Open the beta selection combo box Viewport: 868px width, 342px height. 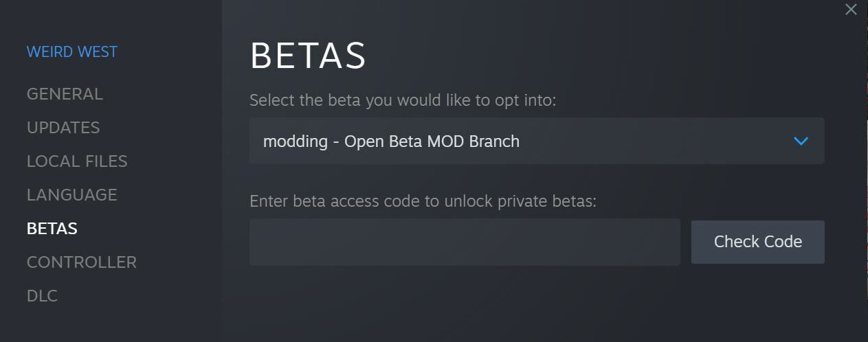coord(536,141)
